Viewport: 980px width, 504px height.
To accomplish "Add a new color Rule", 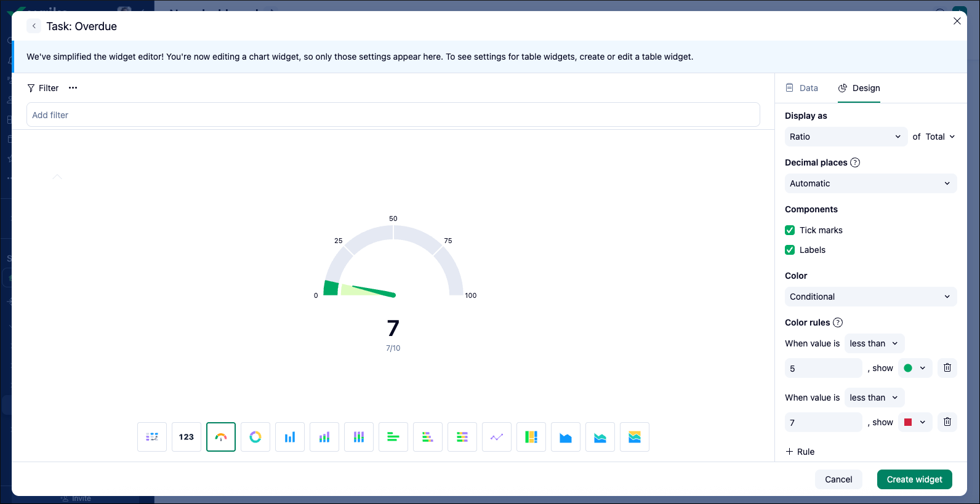I will (800, 452).
